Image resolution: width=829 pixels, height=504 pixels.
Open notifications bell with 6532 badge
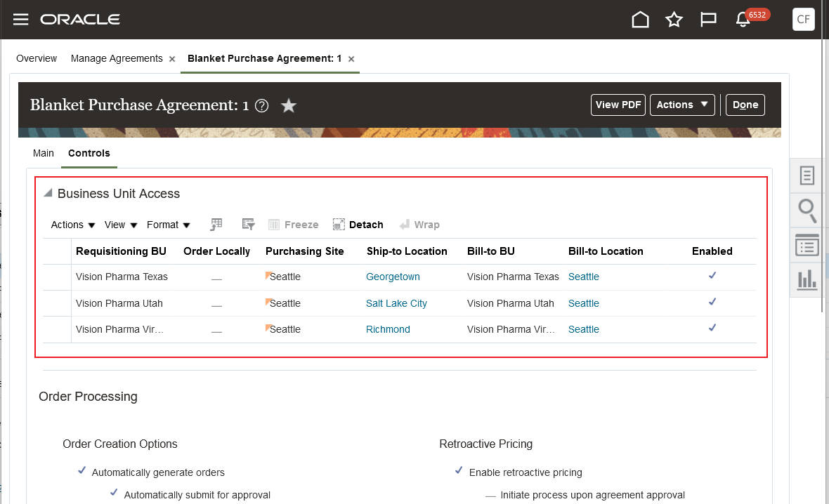pyautogui.click(x=743, y=20)
